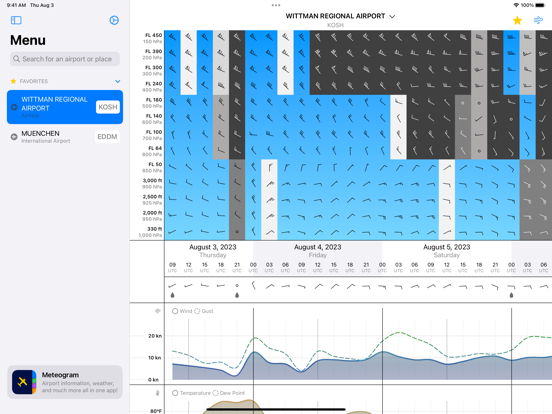552x414 pixels.
Task: Toggle the Temperature legend marker
Action: tap(175, 393)
